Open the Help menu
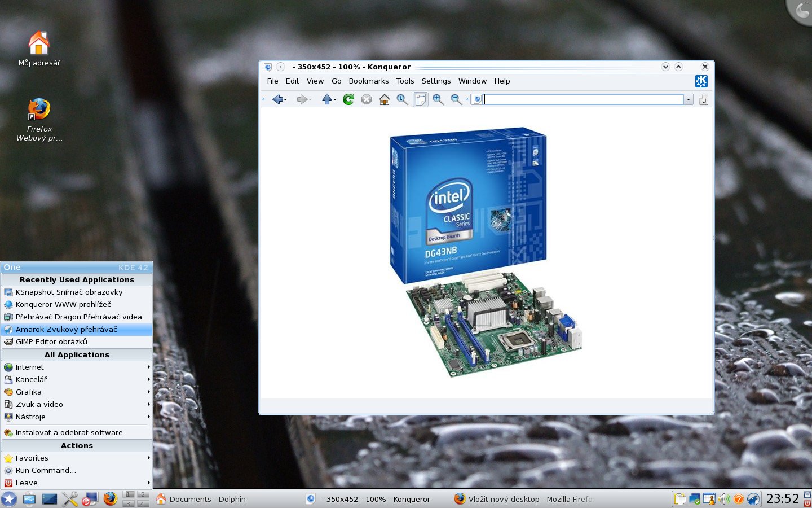The height and width of the screenshot is (508, 812). coord(502,81)
